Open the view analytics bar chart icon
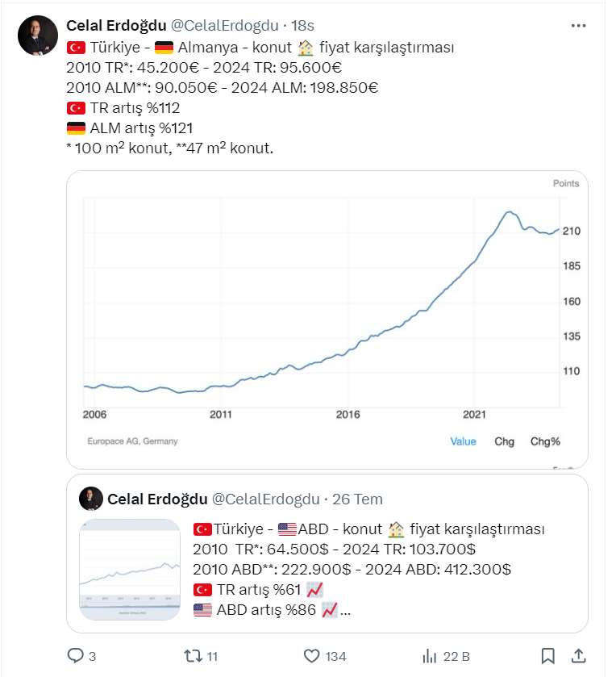Viewport: 616px width, 677px height. pyautogui.click(x=430, y=655)
